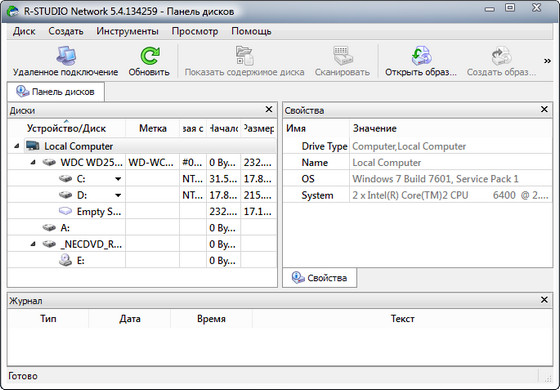Click the Создать образ toolbar icon

(501, 56)
